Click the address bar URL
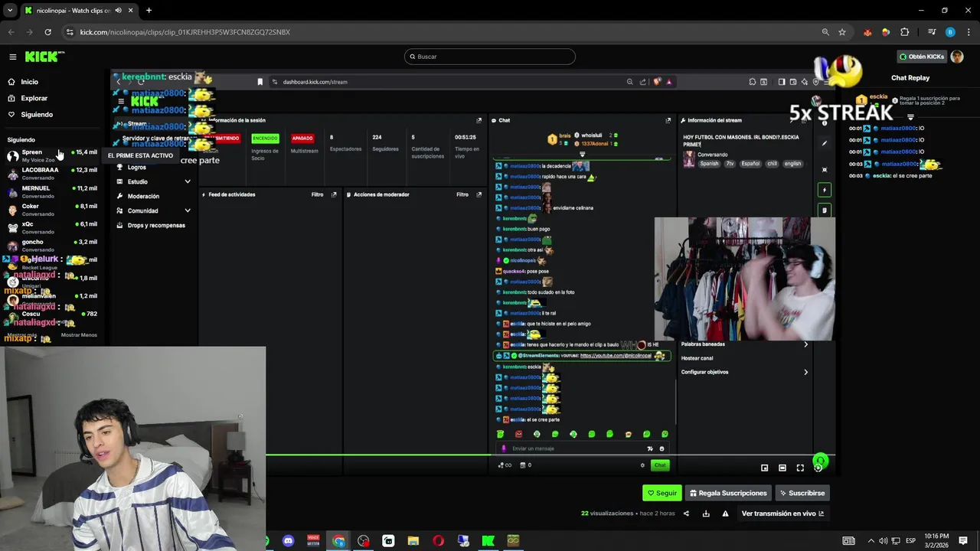Screen dimensions: 980x551 pos(185,32)
